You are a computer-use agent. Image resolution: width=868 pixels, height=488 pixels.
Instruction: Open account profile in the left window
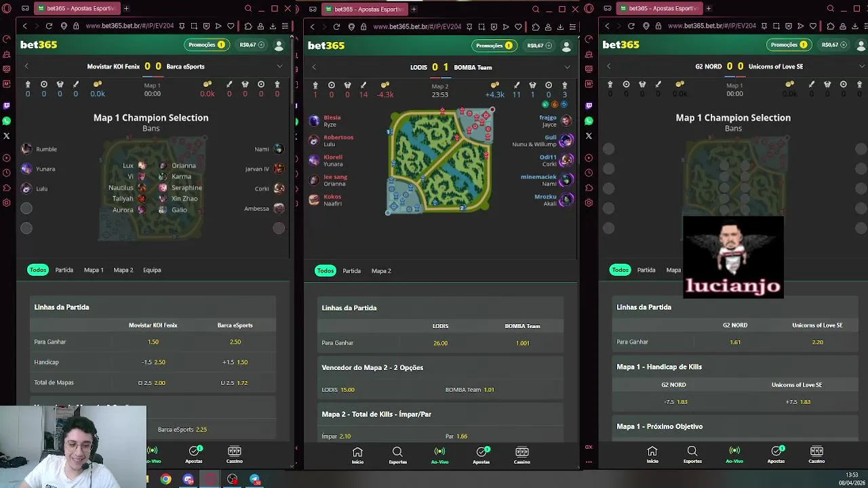click(279, 45)
